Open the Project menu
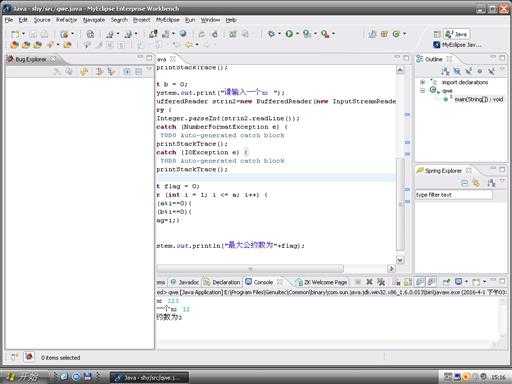Image resolution: width=512 pixels, height=384 pixels. (142, 20)
